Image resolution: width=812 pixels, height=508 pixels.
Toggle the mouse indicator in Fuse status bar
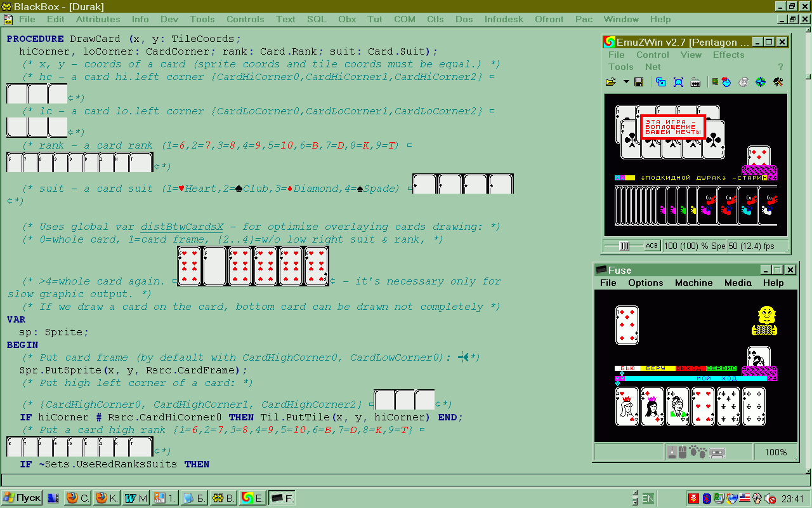(681, 452)
